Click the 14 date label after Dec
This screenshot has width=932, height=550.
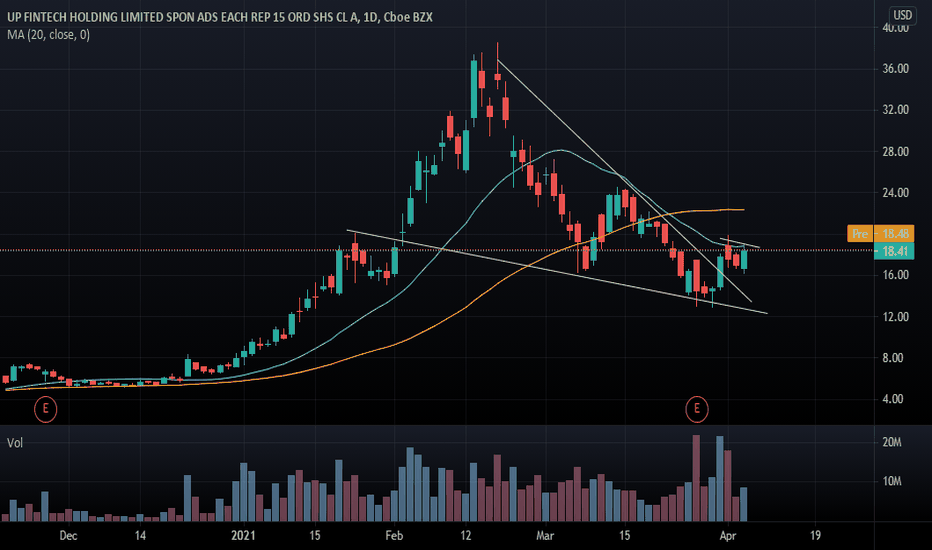pyautogui.click(x=140, y=536)
